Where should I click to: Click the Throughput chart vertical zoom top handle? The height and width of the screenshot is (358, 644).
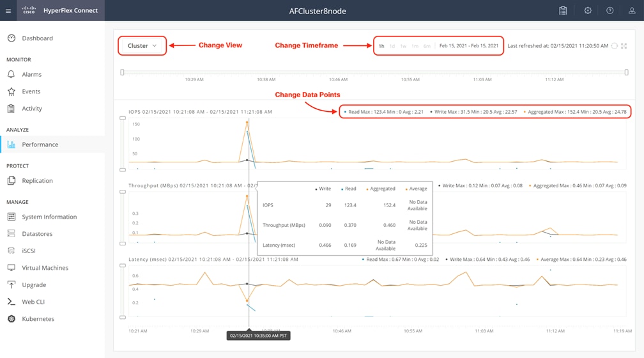coord(123,192)
